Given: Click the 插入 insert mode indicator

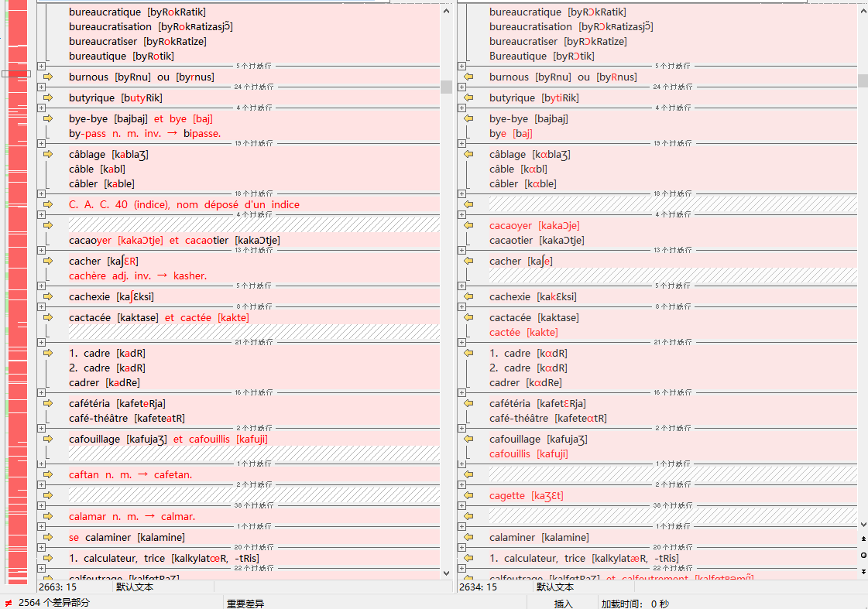Looking at the screenshot, I should coord(563,604).
